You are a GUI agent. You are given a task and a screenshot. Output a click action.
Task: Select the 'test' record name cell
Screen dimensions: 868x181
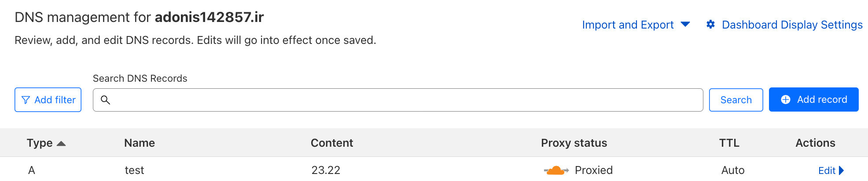coord(134,170)
